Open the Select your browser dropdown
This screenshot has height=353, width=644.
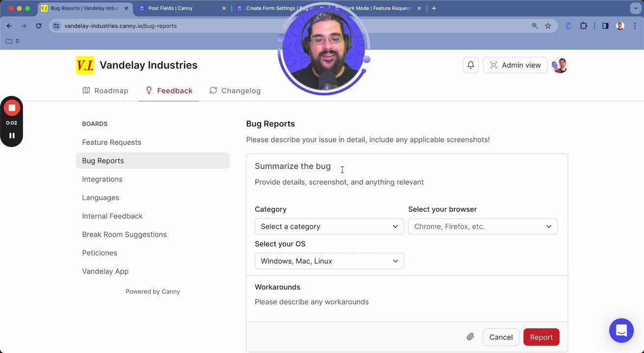pos(483,227)
